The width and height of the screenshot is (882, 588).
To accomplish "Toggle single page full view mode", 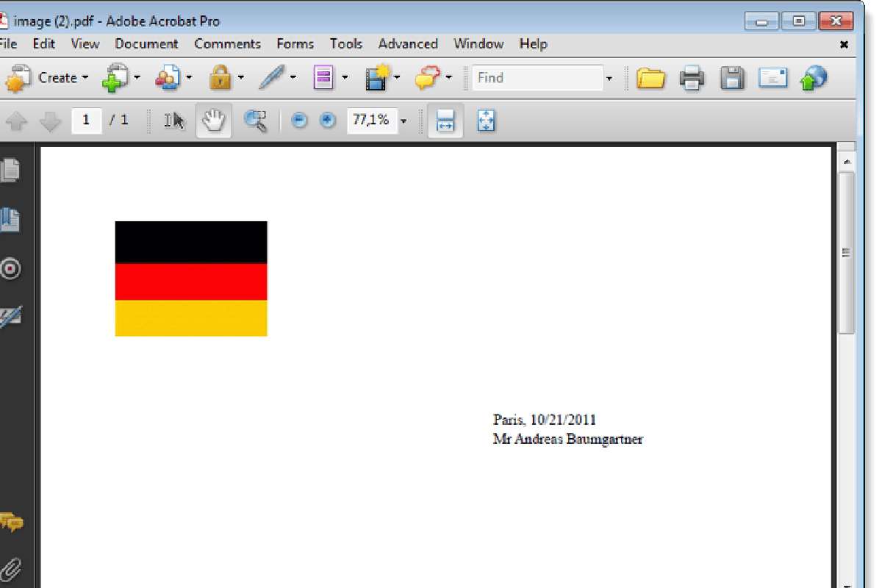I will [486, 121].
